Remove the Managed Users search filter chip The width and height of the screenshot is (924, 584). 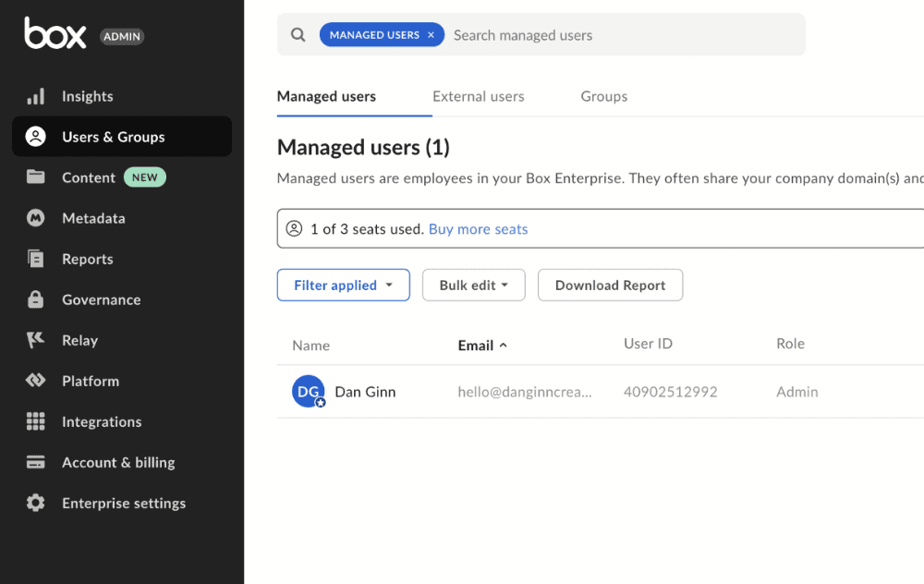431,35
